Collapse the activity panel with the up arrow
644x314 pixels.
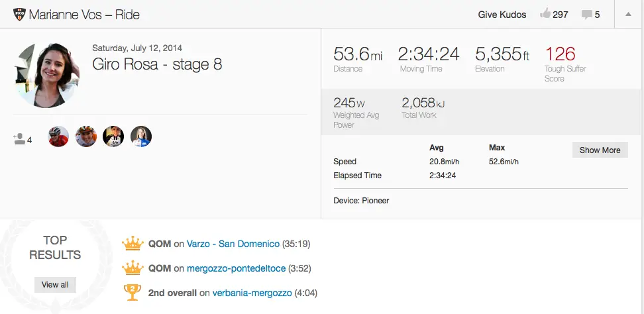(628, 15)
